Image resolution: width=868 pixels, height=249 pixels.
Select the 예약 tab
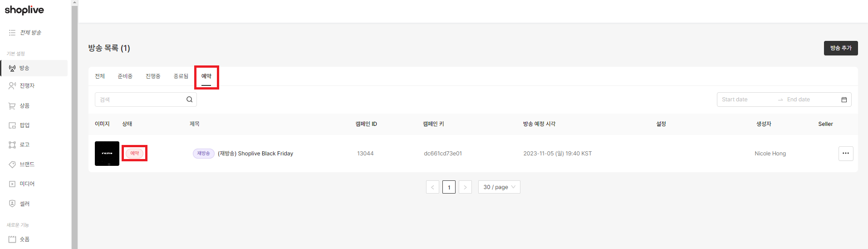206,76
